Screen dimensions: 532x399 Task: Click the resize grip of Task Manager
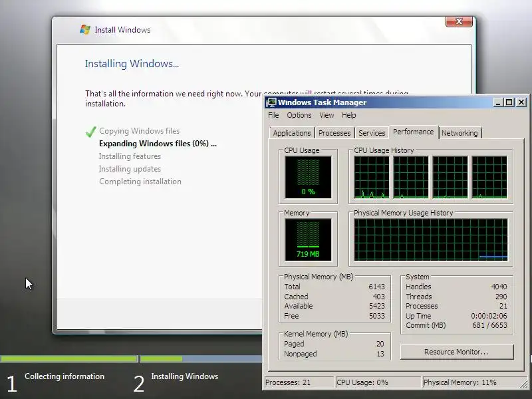(523, 384)
